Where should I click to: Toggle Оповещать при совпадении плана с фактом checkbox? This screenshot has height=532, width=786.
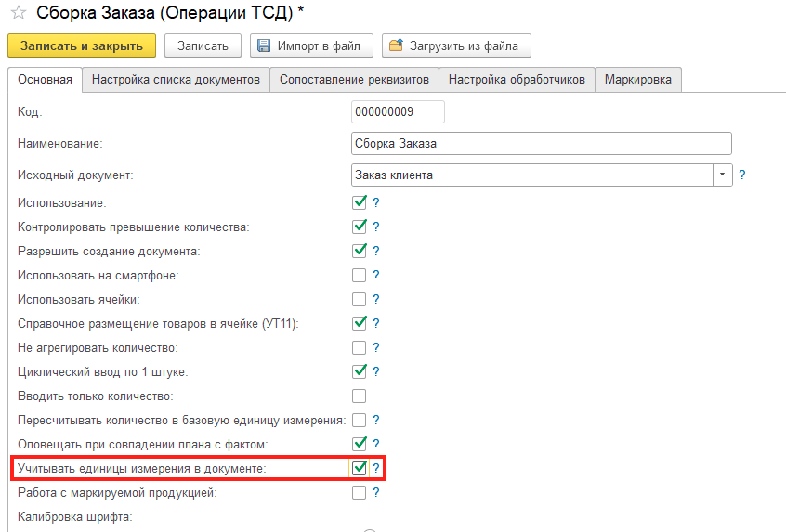point(359,444)
